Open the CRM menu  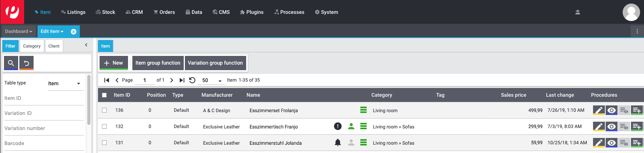[134, 12]
